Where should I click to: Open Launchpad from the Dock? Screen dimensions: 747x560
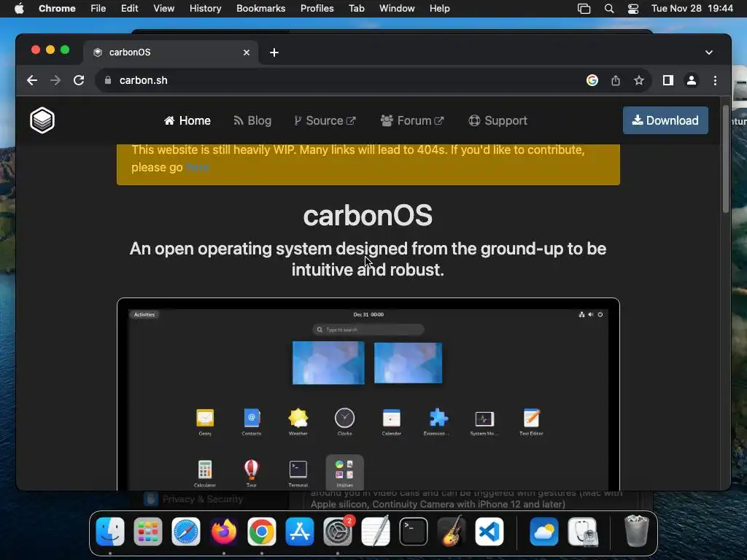[147, 532]
